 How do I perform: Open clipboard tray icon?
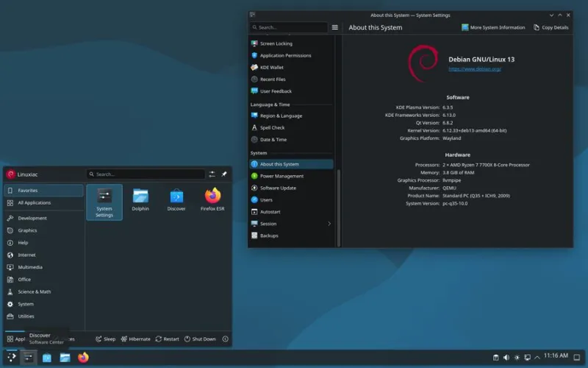[495, 358]
